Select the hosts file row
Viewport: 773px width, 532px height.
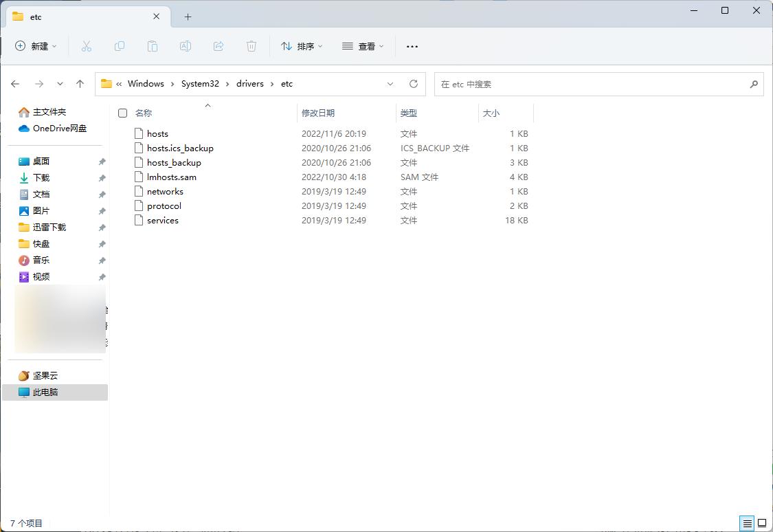pos(159,133)
